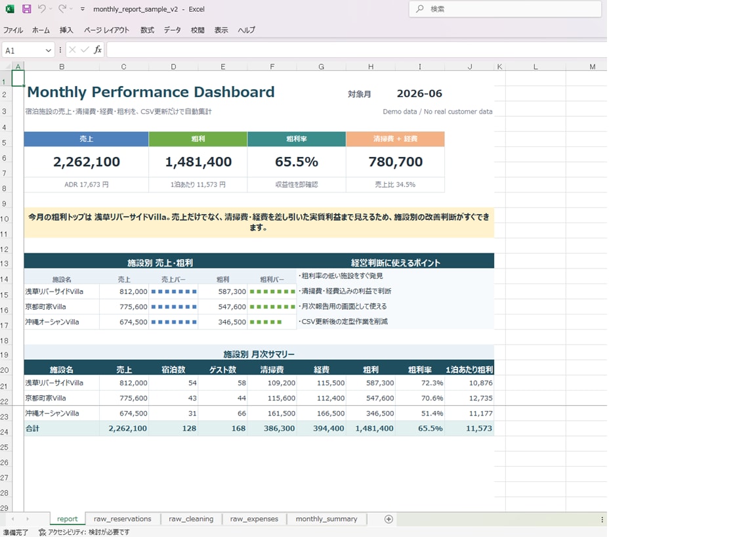Click the Undo arrow icon
The width and height of the screenshot is (756, 537).
click(x=41, y=9)
